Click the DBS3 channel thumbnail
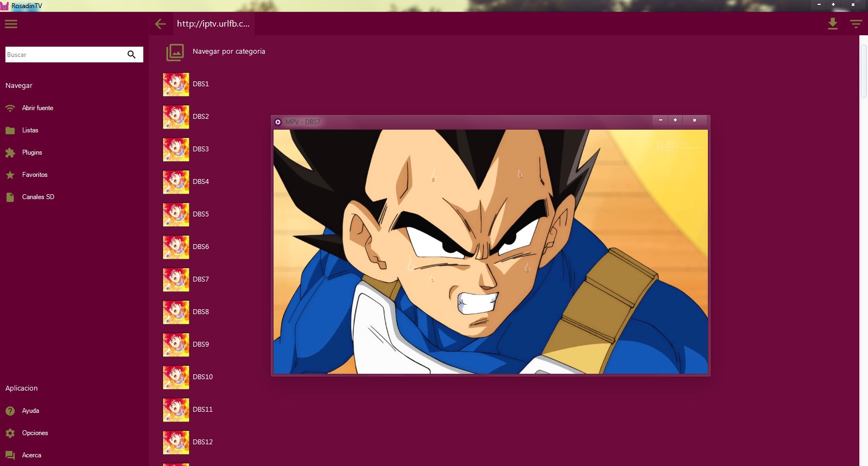Image resolution: width=868 pixels, height=466 pixels. coord(176,149)
